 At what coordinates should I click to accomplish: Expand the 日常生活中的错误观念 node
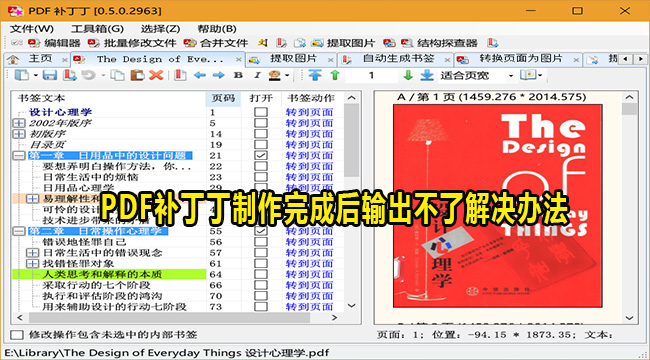pyautogui.click(x=32, y=253)
